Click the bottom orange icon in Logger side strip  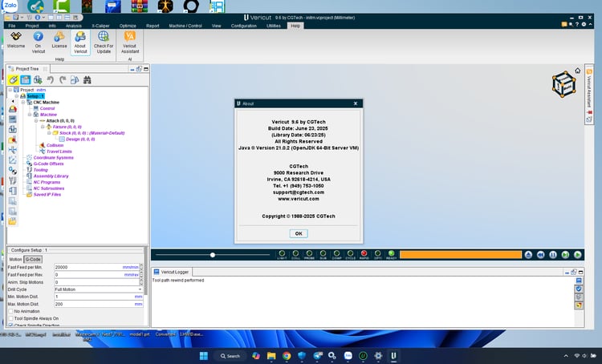point(579,305)
